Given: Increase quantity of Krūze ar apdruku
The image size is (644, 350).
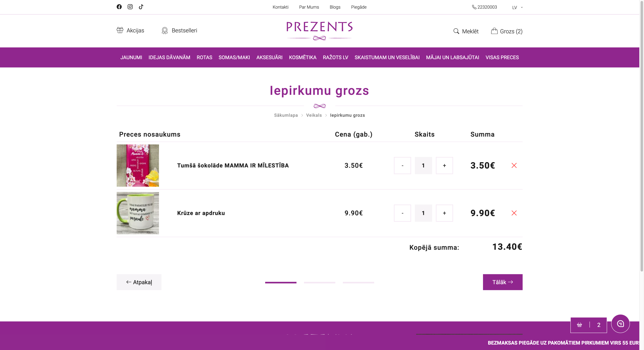Looking at the screenshot, I should pyautogui.click(x=444, y=213).
